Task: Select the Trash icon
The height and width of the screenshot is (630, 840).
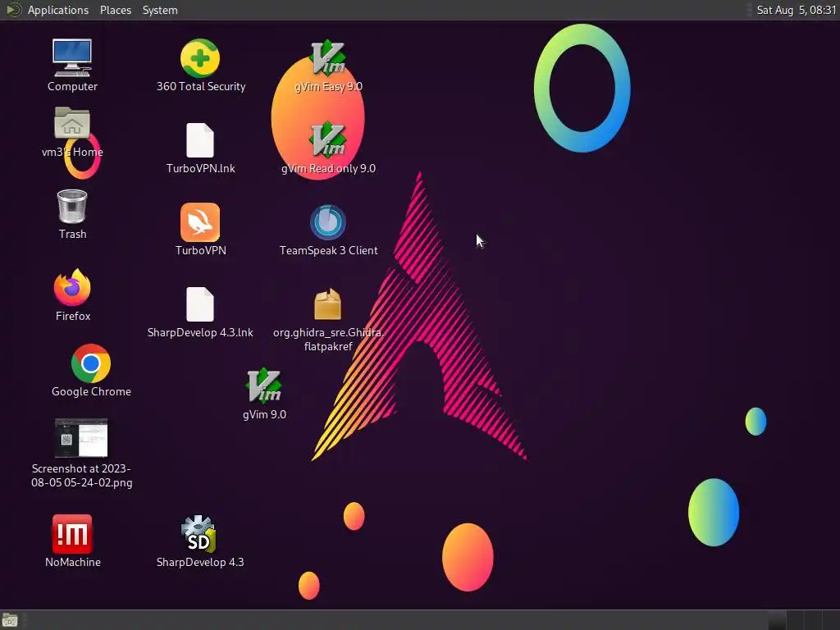Action: click(x=72, y=206)
